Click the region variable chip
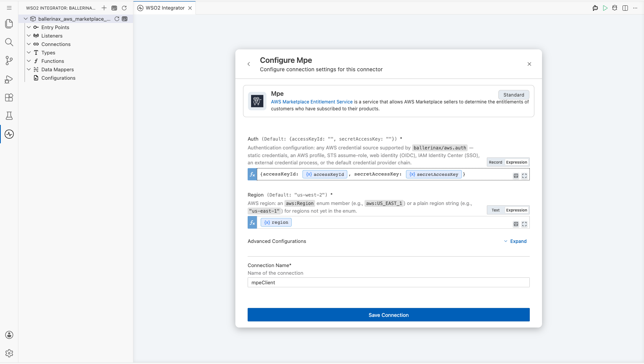This screenshot has height=364, width=644. tap(276, 223)
